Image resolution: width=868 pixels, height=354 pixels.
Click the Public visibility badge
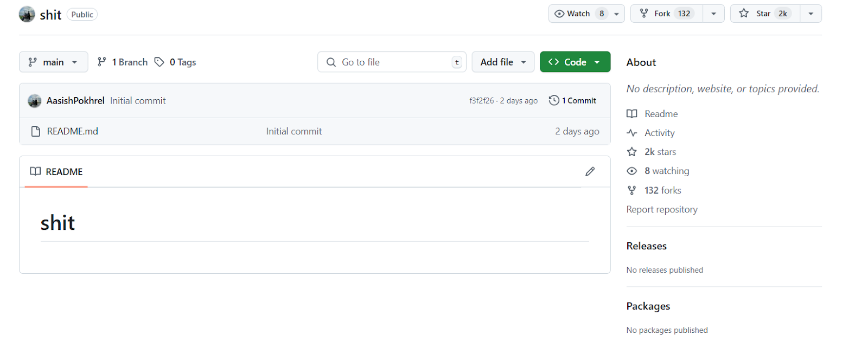[x=82, y=15]
